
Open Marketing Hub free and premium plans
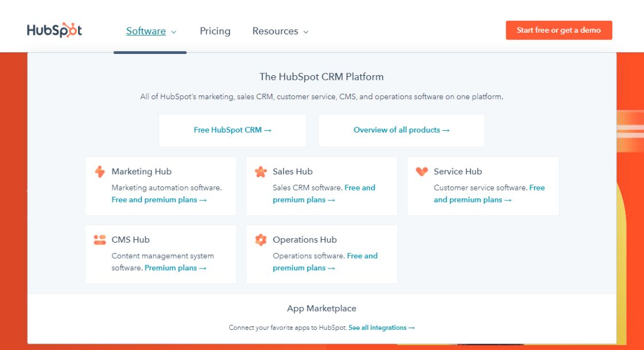coord(159,200)
